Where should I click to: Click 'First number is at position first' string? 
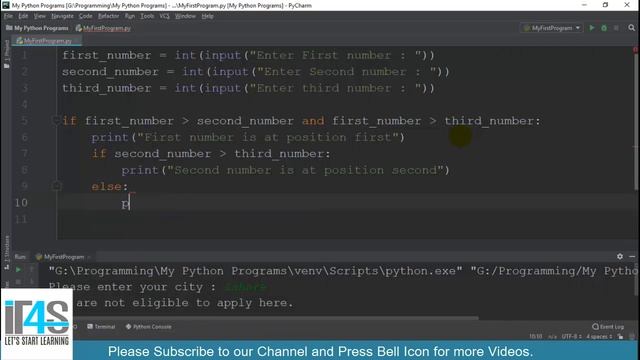pos(268,138)
